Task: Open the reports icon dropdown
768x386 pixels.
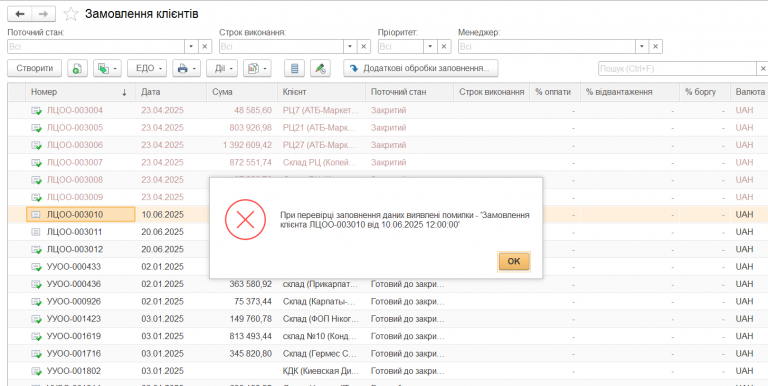Action: point(257,68)
